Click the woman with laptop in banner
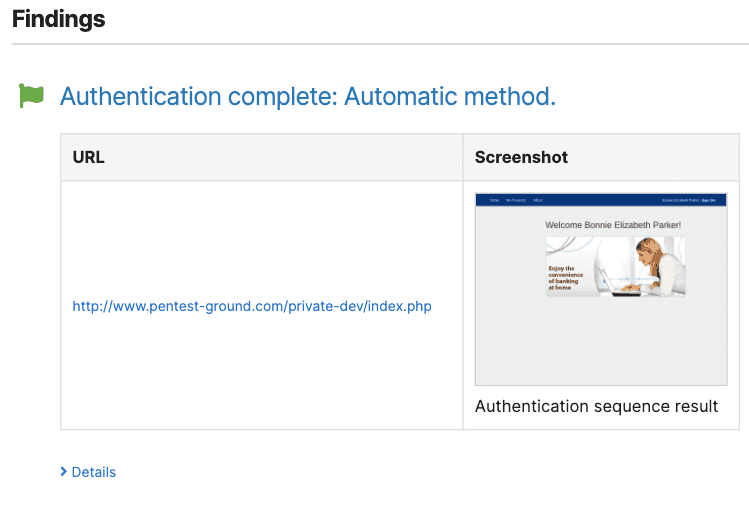The height and width of the screenshot is (505, 749). tap(640, 266)
